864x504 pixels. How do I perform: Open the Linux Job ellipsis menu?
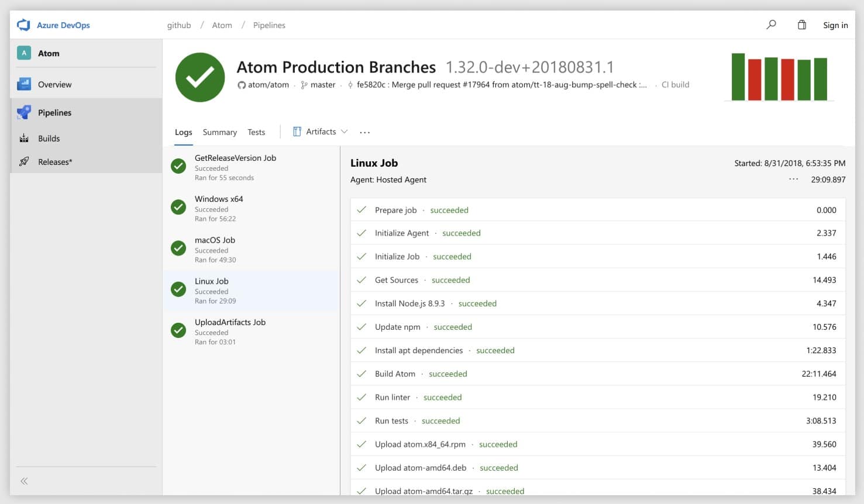pyautogui.click(x=793, y=179)
